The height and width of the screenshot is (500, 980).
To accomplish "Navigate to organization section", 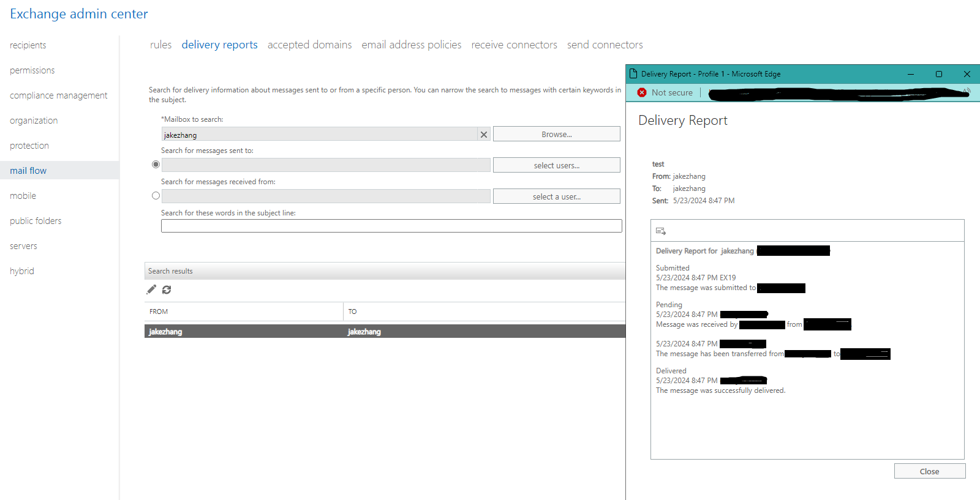I will [34, 121].
